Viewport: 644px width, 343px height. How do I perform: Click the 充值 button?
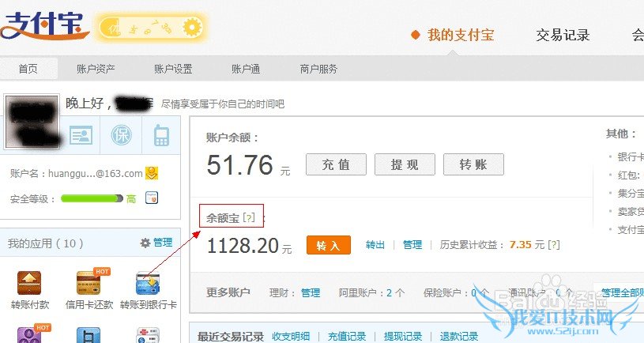(x=336, y=164)
